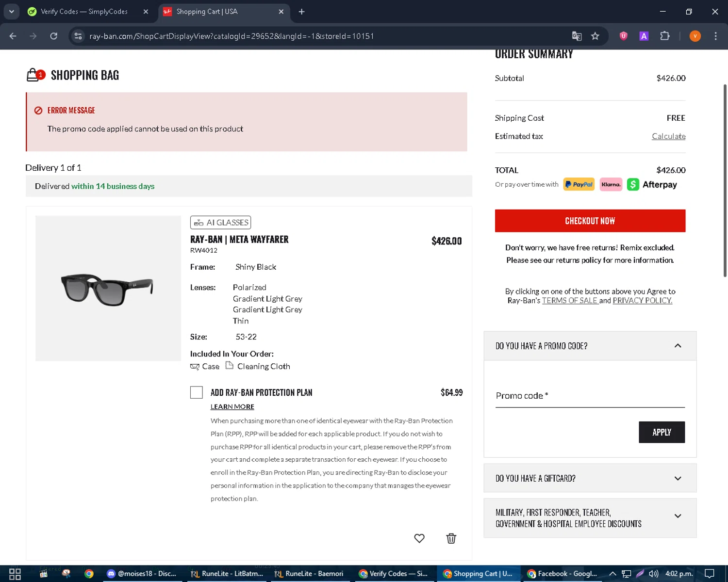View site information icon in address bar
The image size is (728, 582).
(x=78, y=36)
